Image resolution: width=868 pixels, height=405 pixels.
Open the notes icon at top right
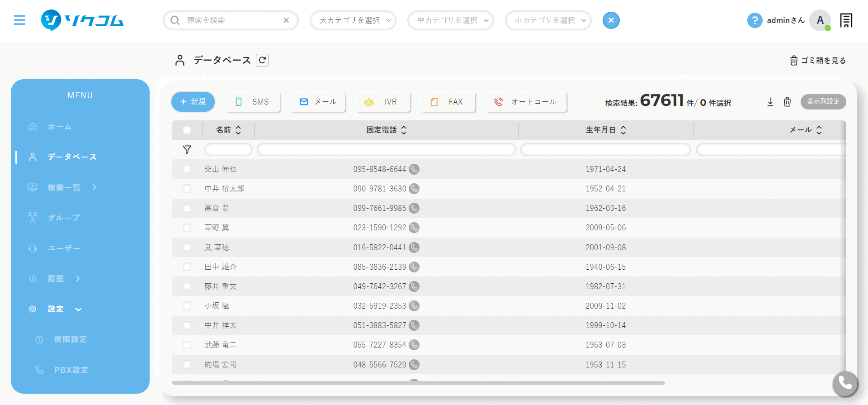[x=846, y=20]
